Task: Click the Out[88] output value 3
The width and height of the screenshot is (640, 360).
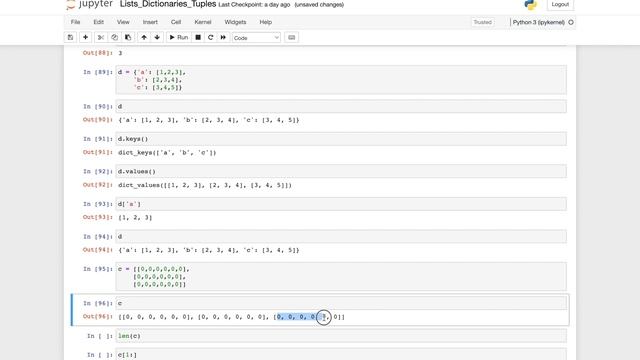Action: click(x=120, y=53)
